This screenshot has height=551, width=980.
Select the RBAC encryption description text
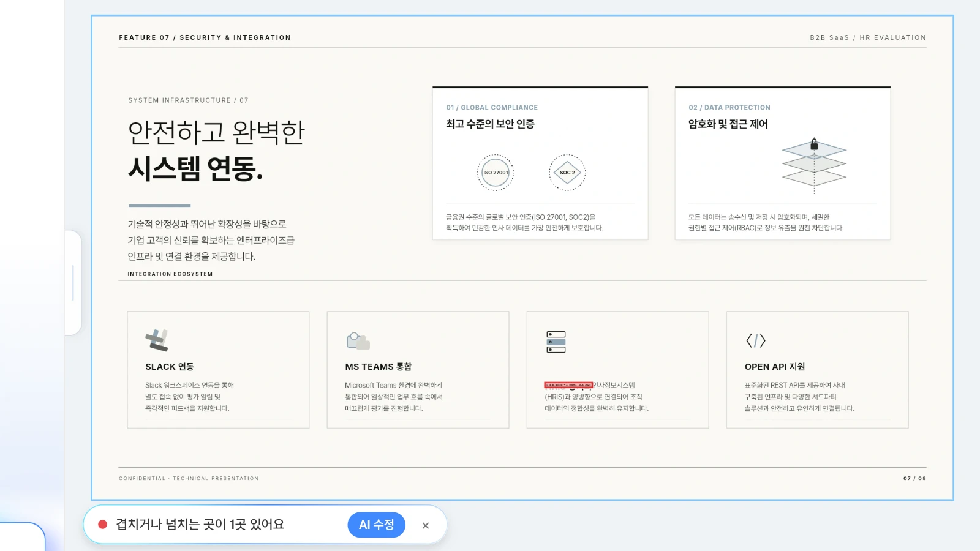pos(766,222)
